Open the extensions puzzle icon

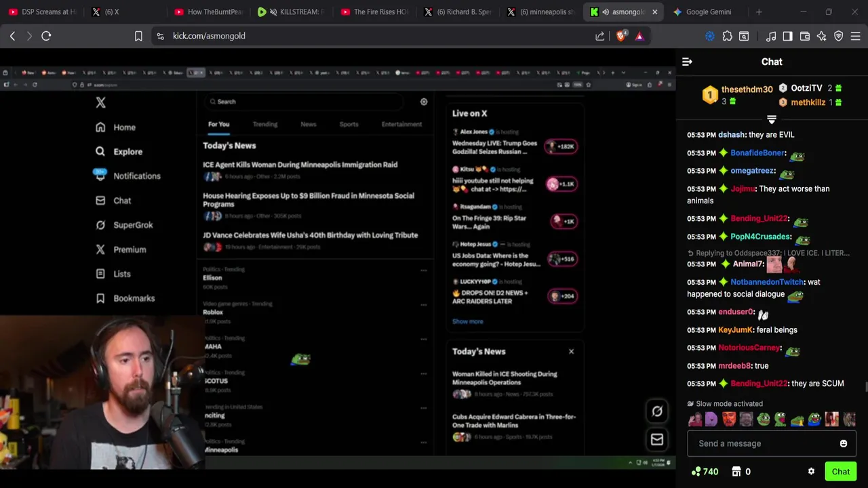pos(727,36)
